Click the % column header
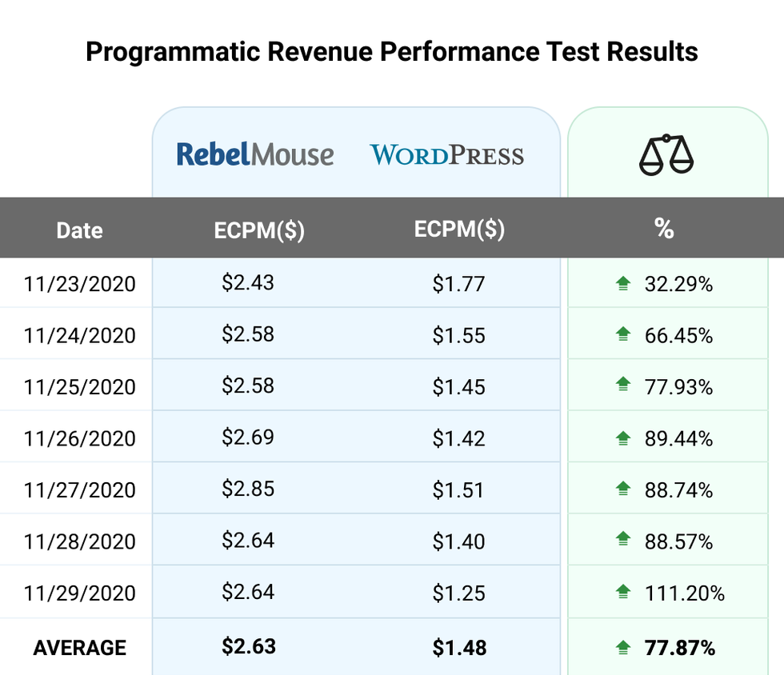Image resolution: width=784 pixels, height=675 pixels. tap(664, 230)
